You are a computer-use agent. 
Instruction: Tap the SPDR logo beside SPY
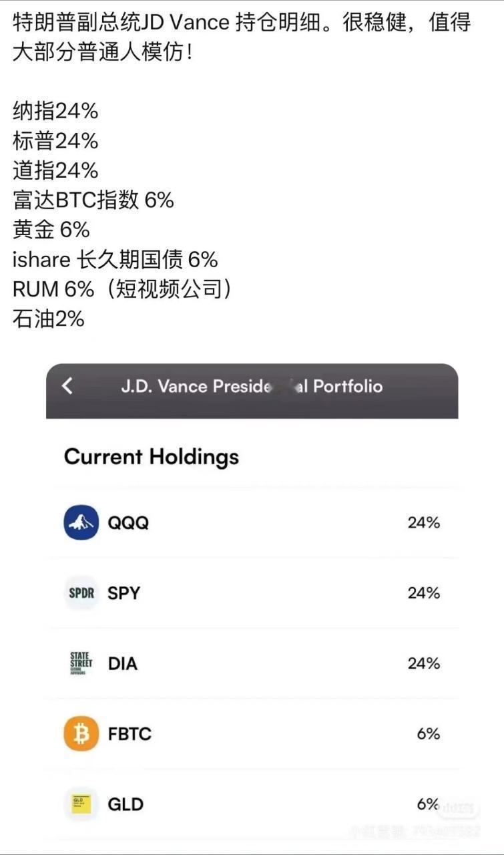81,592
